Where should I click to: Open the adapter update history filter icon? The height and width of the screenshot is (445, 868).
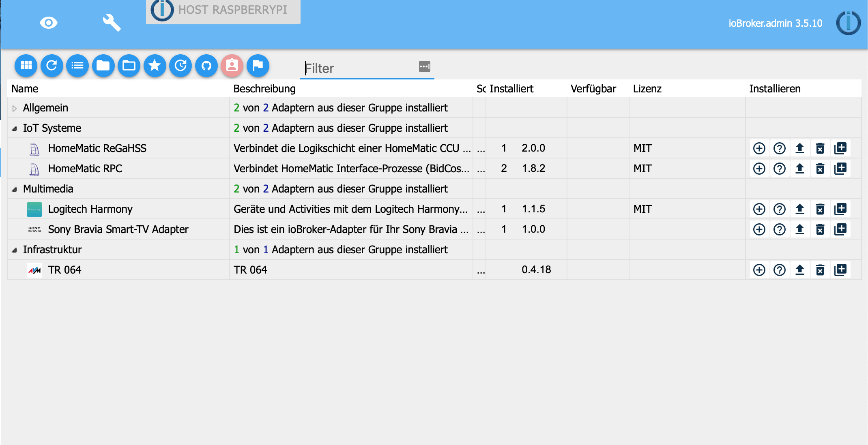[180, 65]
